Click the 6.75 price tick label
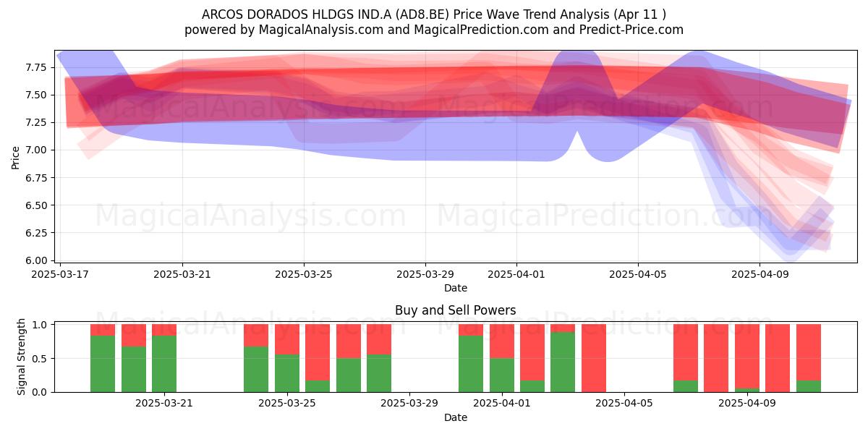The image size is (868, 434). pos(38,178)
